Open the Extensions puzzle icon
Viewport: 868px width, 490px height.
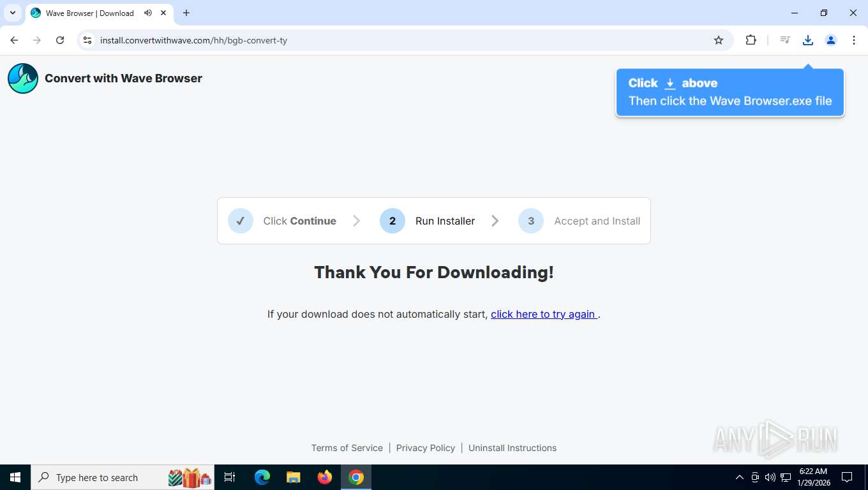pyautogui.click(x=751, y=40)
